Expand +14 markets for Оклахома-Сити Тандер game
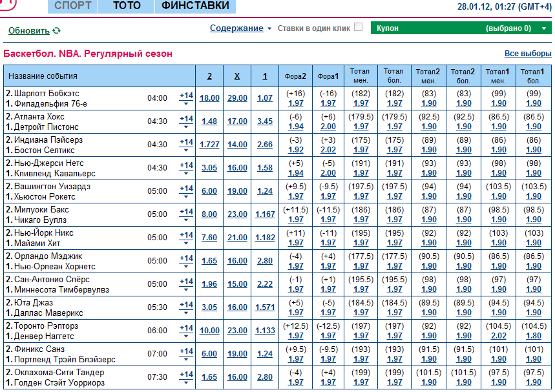The width and height of the screenshot is (555, 392). (186, 377)
